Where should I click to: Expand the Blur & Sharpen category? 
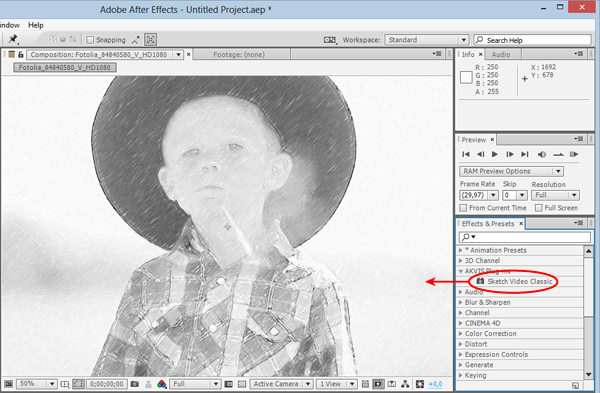pos(488,302)
